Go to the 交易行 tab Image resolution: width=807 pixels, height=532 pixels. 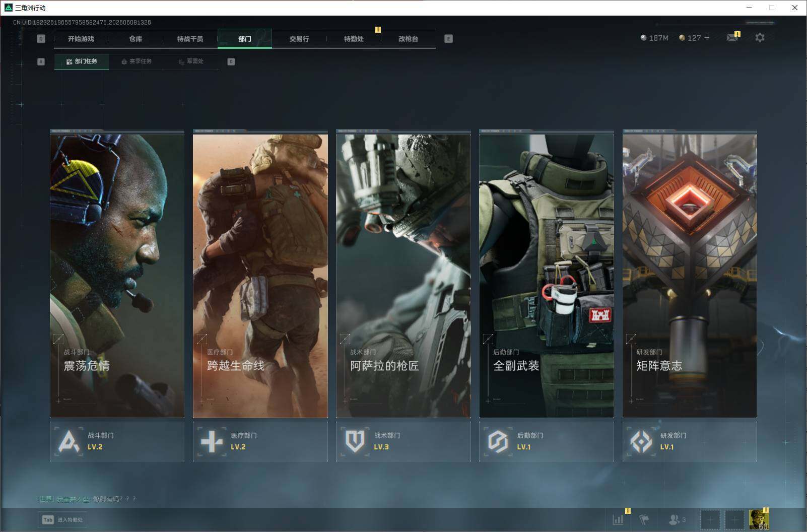[x=299, y=39]
